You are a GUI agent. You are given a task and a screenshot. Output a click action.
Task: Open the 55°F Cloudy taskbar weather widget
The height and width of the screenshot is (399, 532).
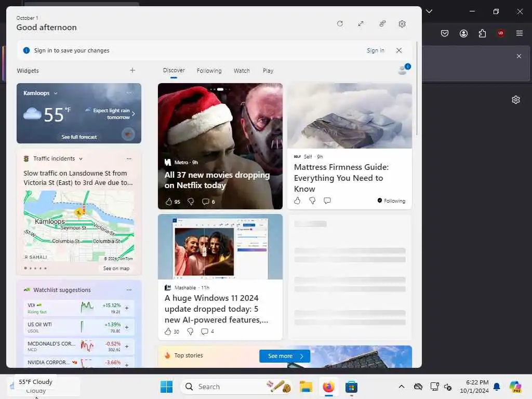click(44, 386)
